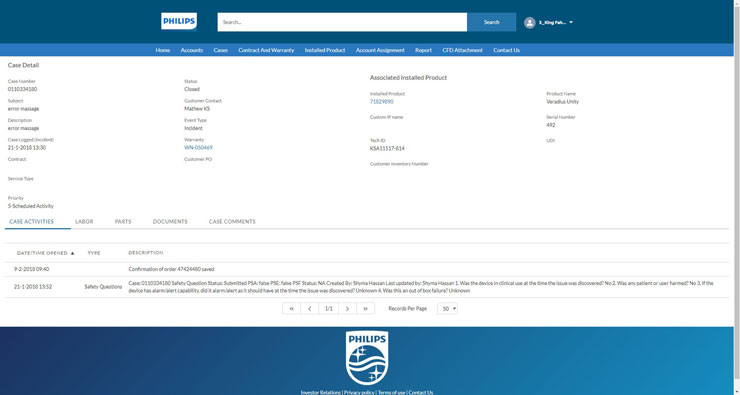The height and width of the screenshot is (395, 740).
Task: Open the Case Comments tab
Action: click(x=232, y=221)
